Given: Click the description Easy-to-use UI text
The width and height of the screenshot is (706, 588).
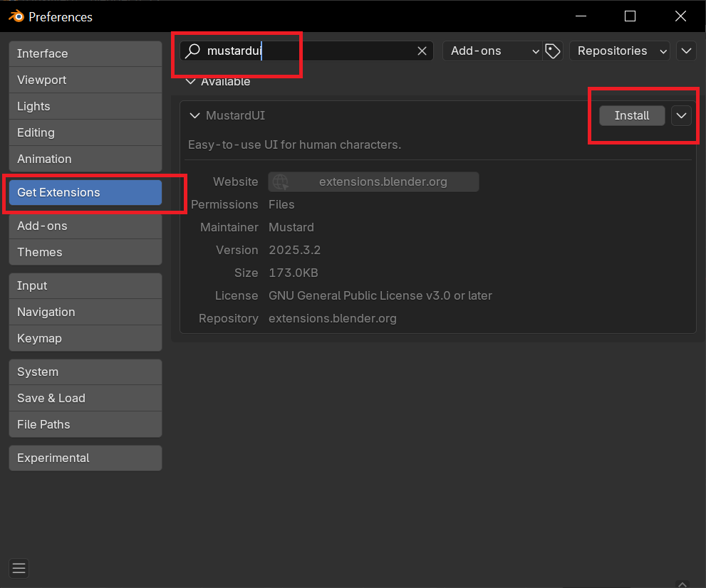Looking at the screenshot, I should click(294, 145).
